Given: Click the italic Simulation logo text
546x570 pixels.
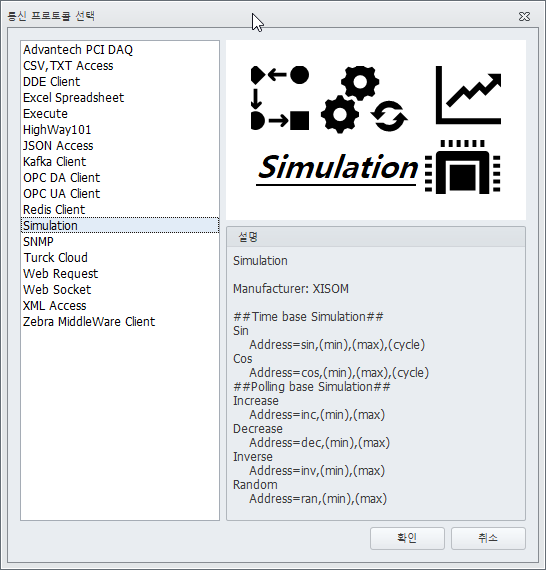Looking at the screenshot, I should click(337, 168).
